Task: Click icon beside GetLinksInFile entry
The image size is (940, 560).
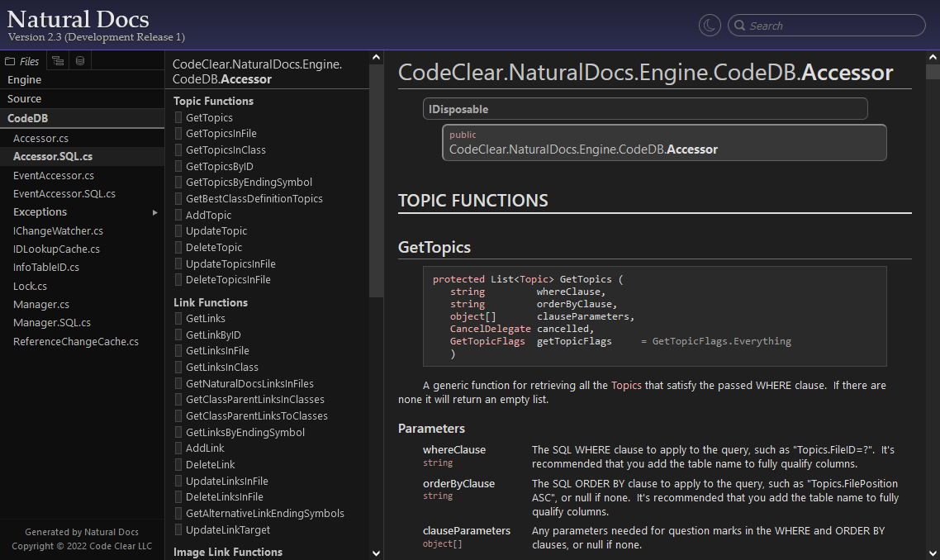Action: (x=178, y=351)
